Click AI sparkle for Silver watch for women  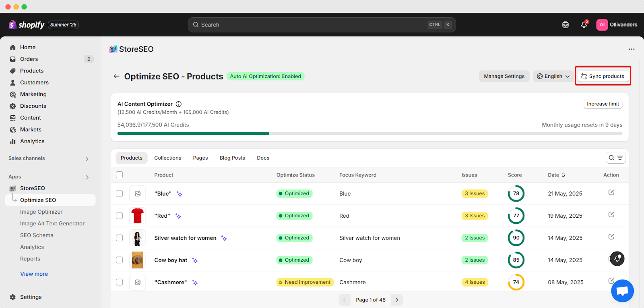tap(224, 238)
